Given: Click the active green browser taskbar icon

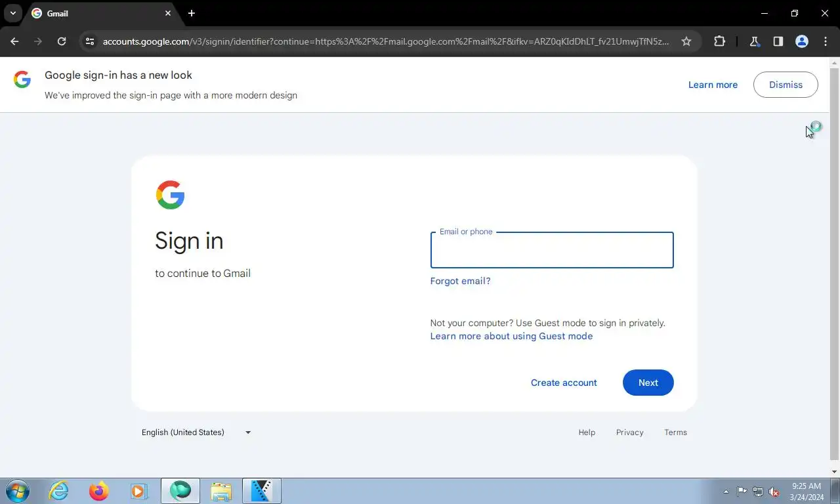Looking at the screenshot, I should (180, 491).
